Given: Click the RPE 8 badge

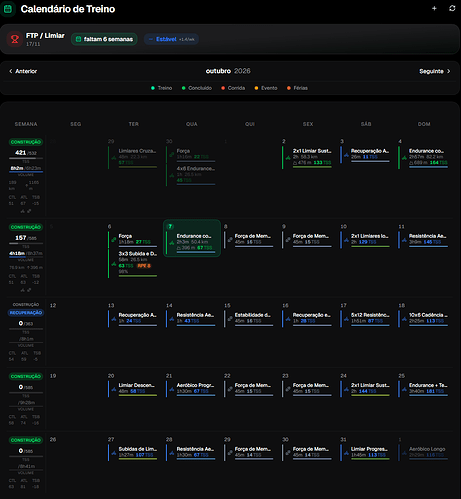Looking at the screenshot, I should 144,266.
